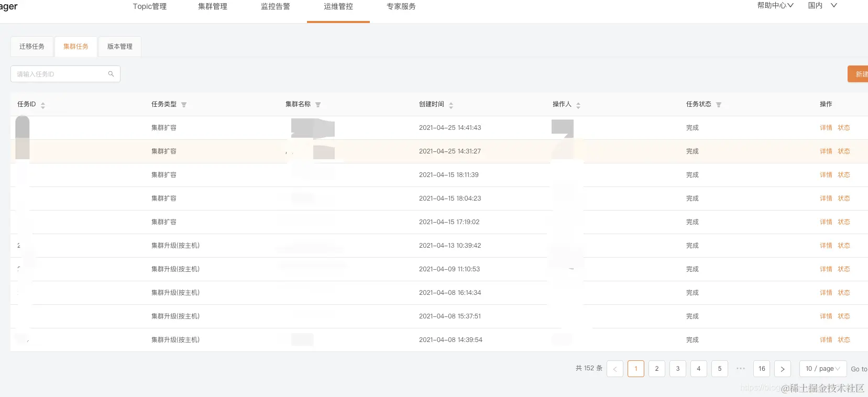
Task: Click the 共 152 条 total count text
Action: coord(589,368)
